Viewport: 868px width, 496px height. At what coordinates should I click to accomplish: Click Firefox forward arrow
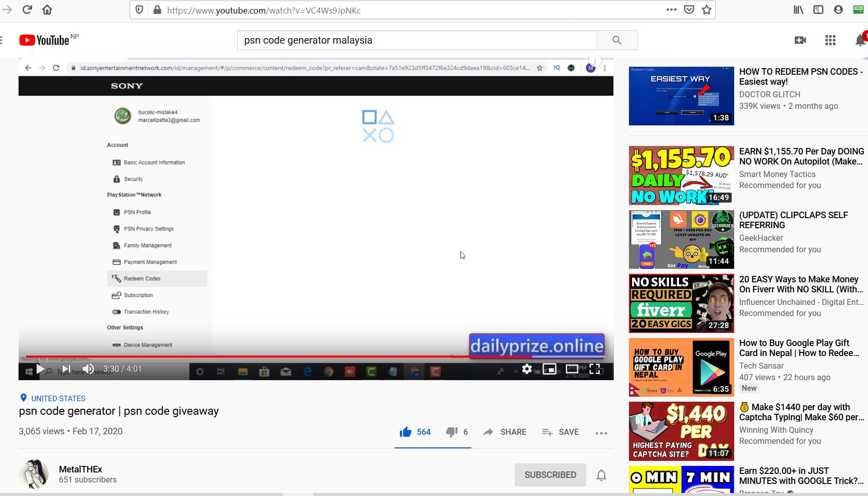pyautogui.click(x=7, y=10)
